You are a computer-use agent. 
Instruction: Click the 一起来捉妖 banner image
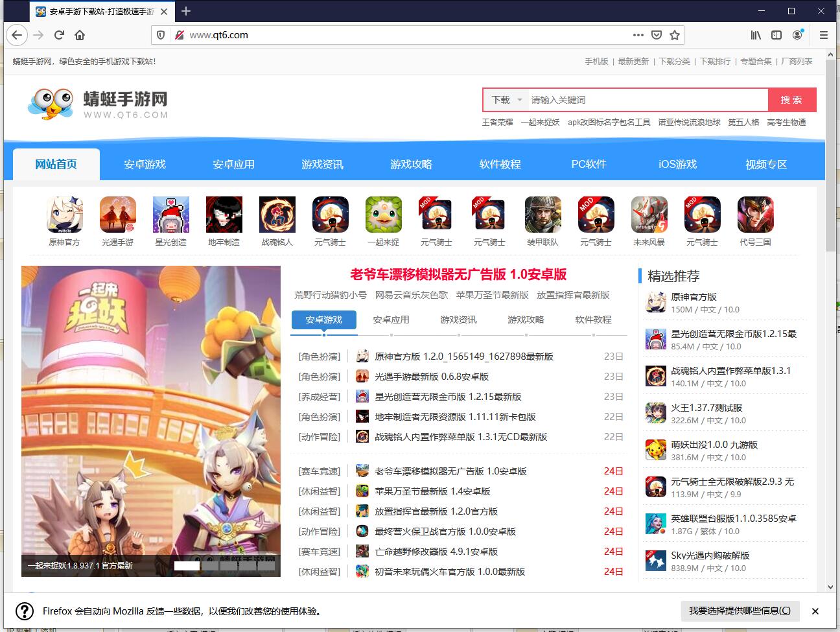151,421
